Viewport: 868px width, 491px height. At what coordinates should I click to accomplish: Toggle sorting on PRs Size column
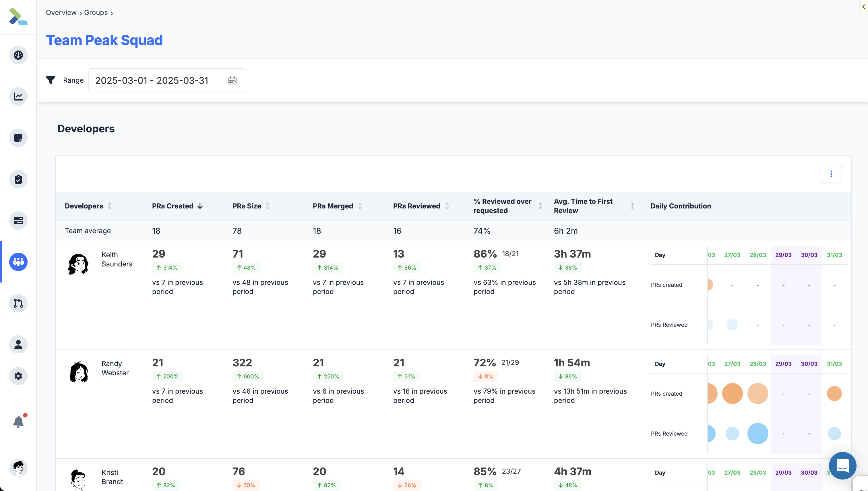(x=268, y=206)
